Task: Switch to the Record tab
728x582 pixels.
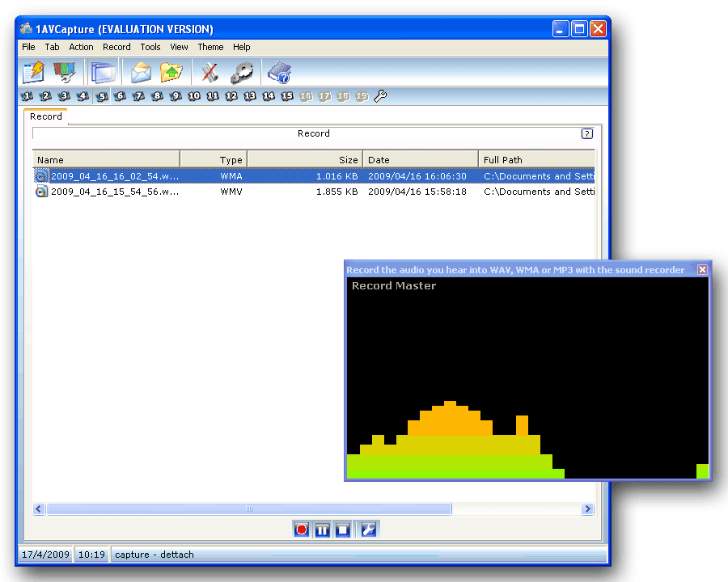Action: 45,116
